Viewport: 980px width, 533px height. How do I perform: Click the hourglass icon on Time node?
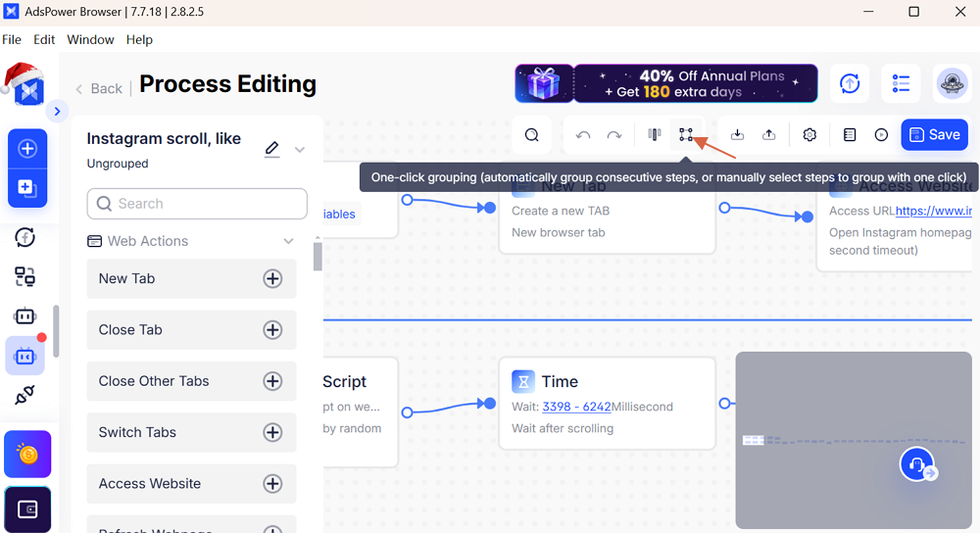click(x=523, y=380)
